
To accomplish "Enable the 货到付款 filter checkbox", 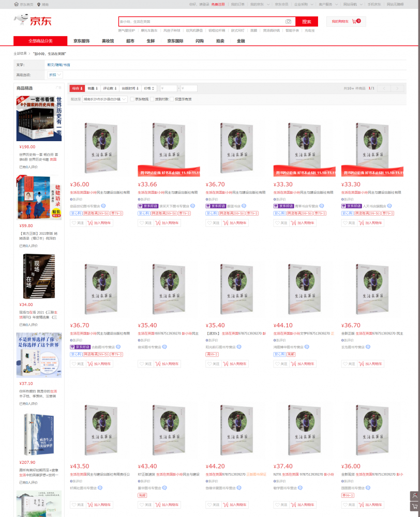I will coord(152,99).
